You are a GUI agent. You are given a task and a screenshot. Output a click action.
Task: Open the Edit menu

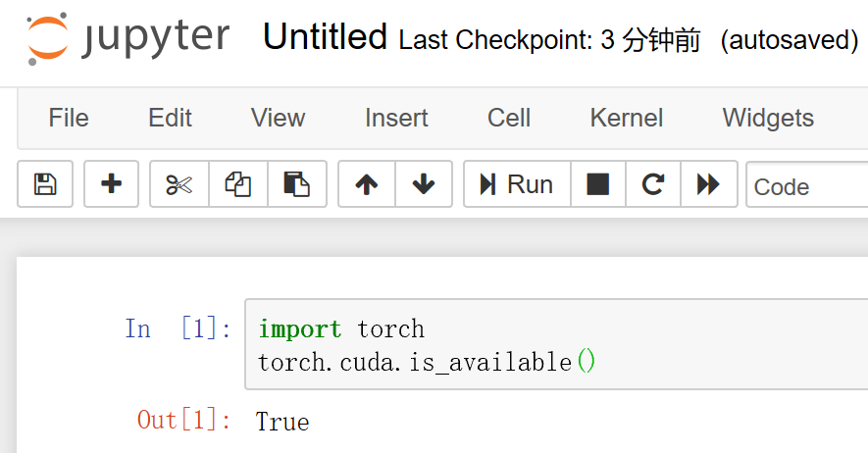(170, 118)
